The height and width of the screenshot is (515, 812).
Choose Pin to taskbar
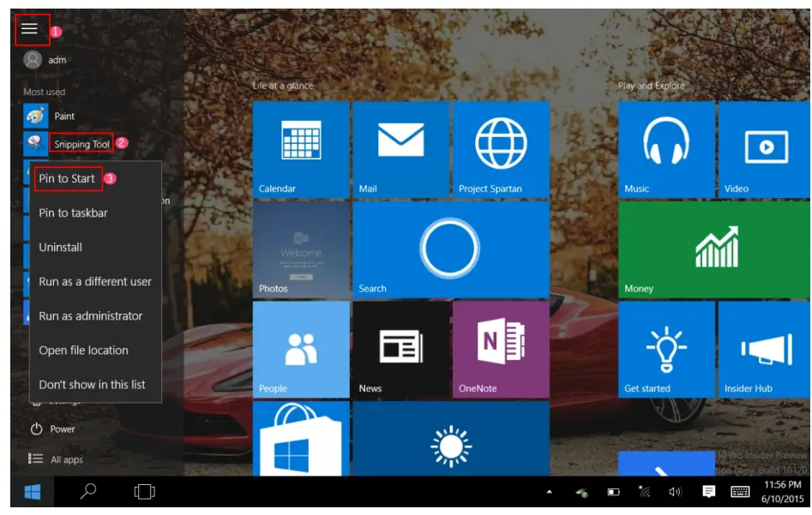click(73, 213)
